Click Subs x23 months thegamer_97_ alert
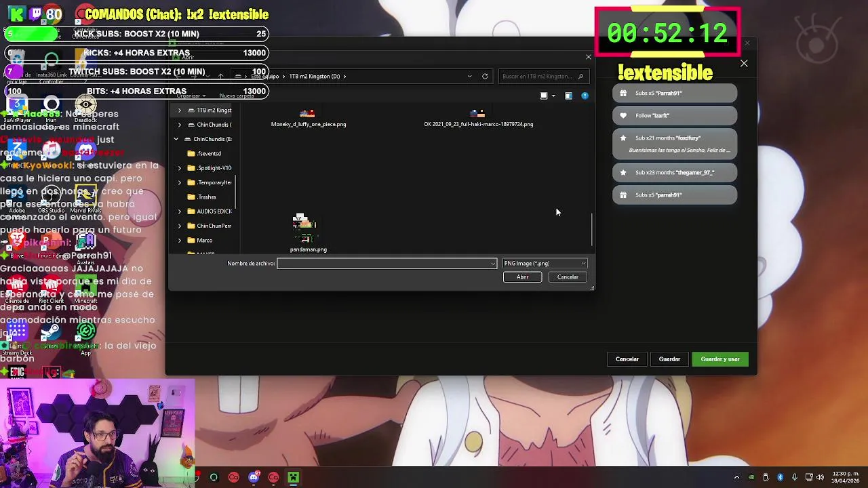 675,172
